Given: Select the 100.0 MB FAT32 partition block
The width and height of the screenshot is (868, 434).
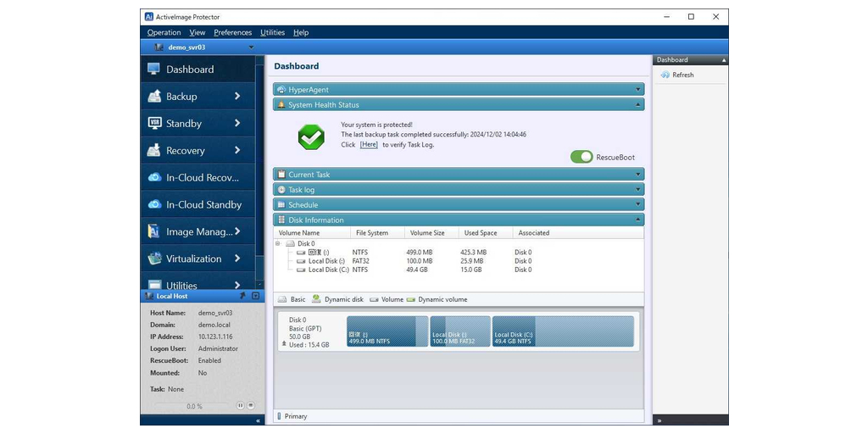Looking at the screenshot, I should click(x=460, y=331).
